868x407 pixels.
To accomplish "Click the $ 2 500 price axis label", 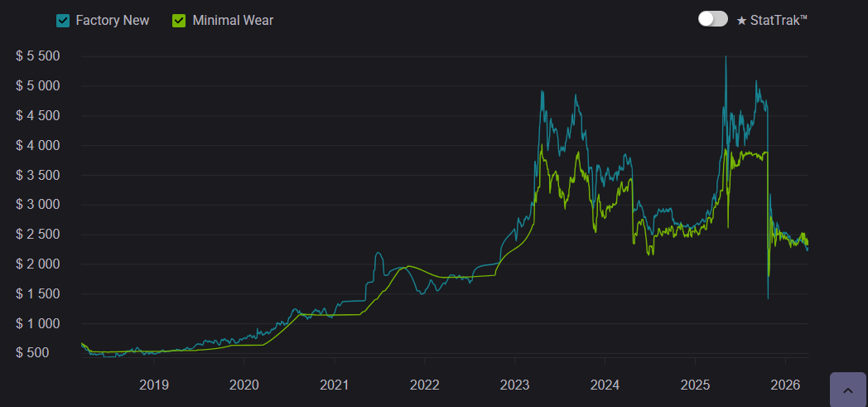I will point(38,235).
